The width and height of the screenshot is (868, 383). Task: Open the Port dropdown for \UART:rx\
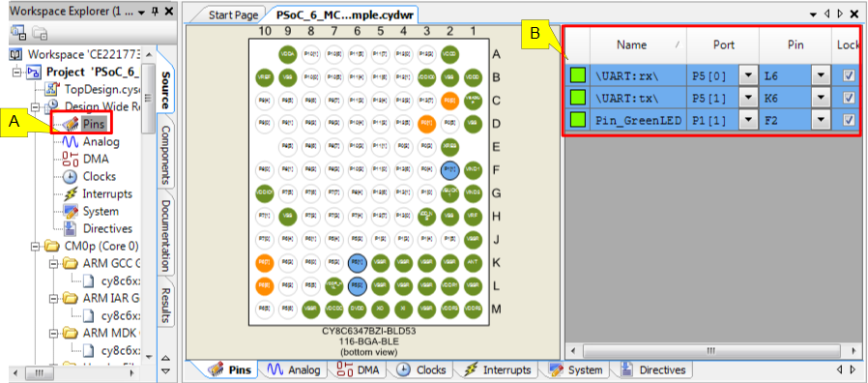pos(748,76)
